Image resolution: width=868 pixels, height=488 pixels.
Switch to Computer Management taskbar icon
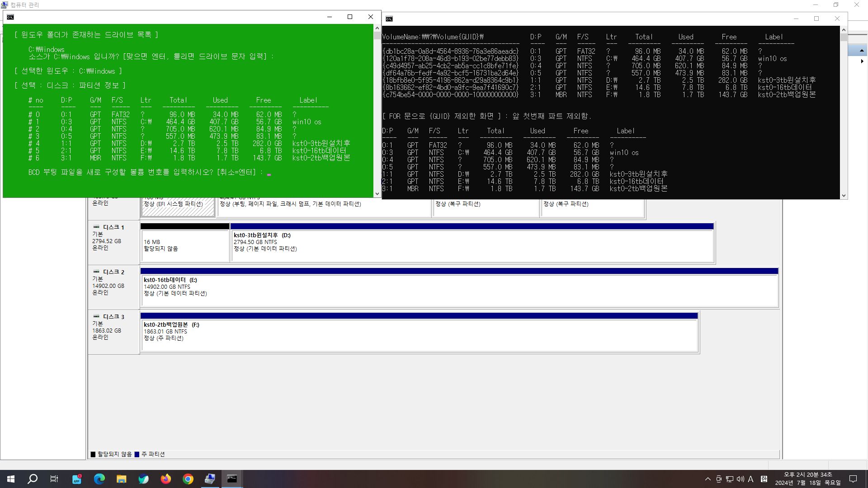point(210,479)
